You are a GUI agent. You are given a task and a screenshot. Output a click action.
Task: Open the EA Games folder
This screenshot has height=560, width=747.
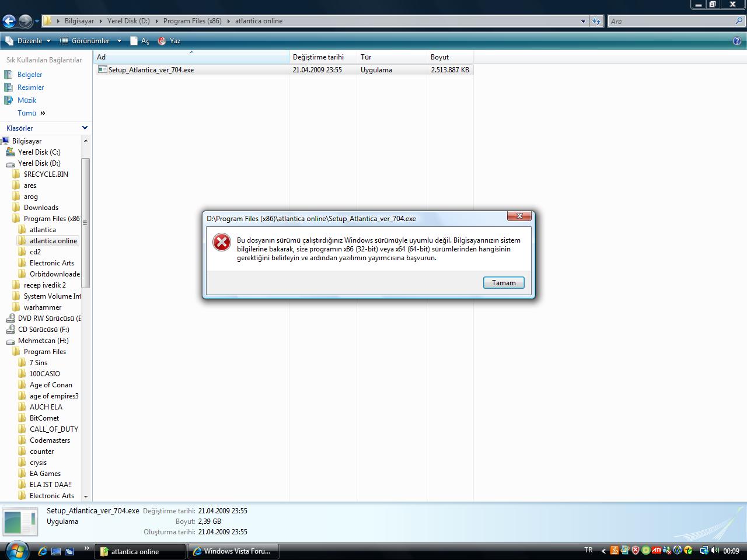45,474
